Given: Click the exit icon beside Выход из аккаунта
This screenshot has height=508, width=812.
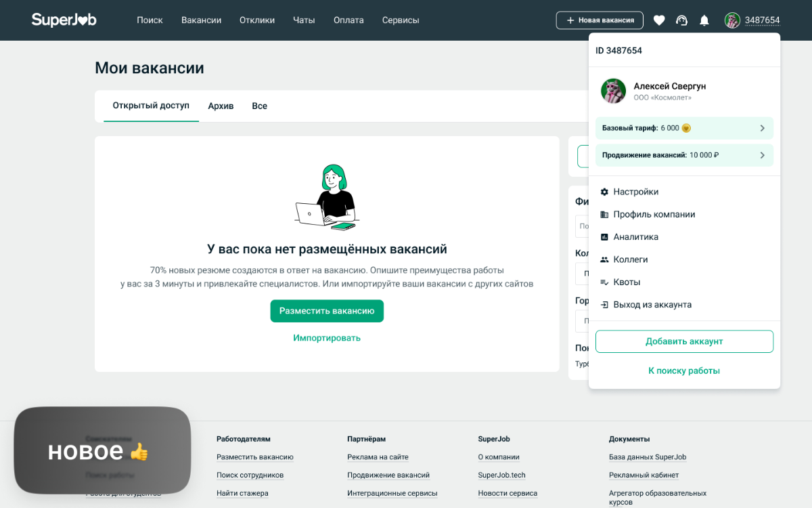Looking at the screenshot, I should (604, 305).
